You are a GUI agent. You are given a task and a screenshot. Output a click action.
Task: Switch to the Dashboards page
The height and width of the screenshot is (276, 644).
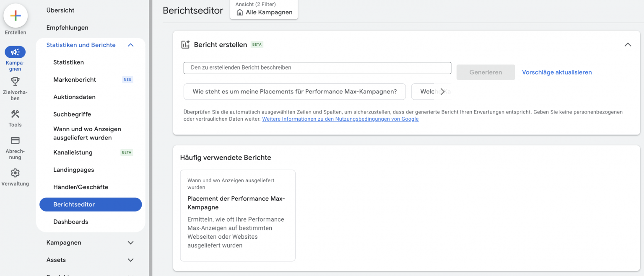(x=70, y=222)
